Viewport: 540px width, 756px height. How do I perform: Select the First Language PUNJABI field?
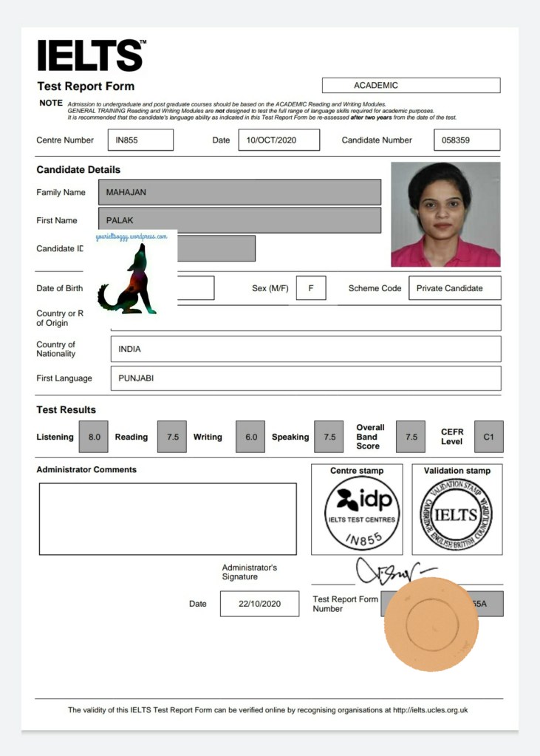click(305, 378)
